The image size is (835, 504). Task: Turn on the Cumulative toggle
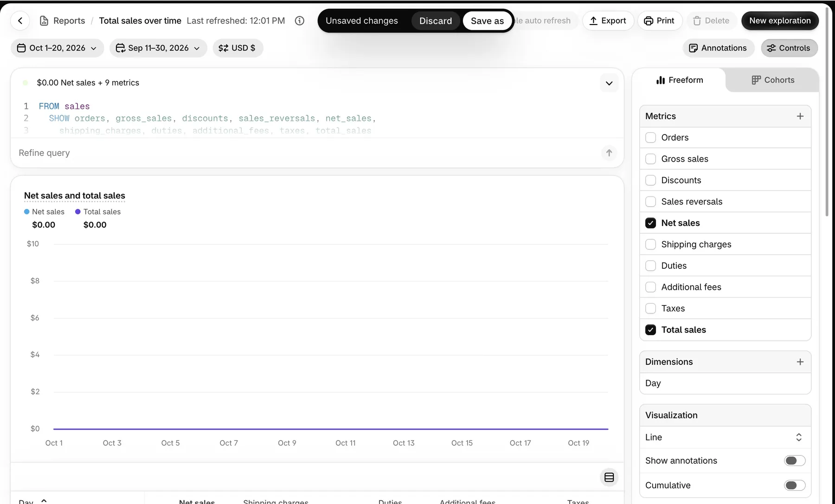click(x=795, y=485)
